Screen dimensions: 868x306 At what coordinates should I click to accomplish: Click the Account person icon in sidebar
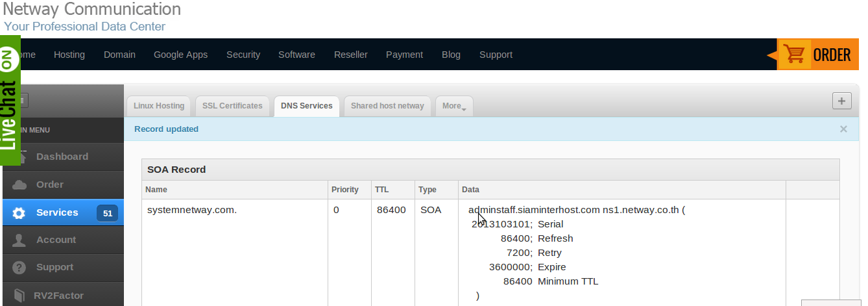pos(19,240)
